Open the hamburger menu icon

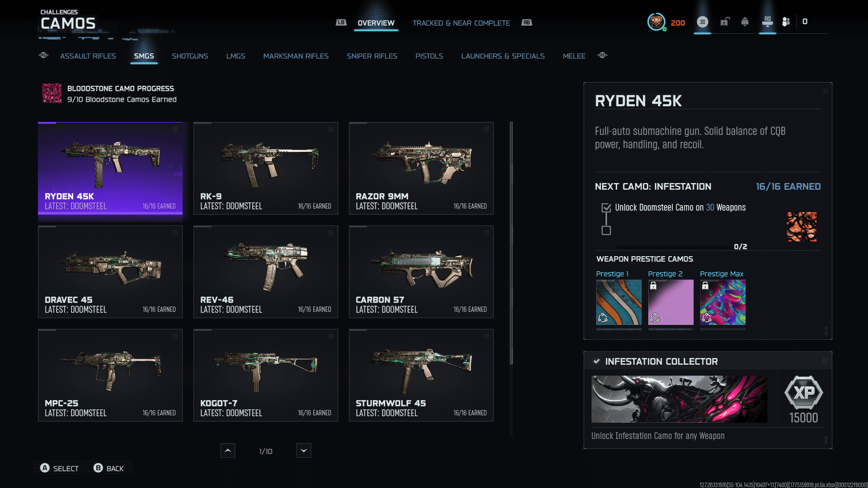702,22
